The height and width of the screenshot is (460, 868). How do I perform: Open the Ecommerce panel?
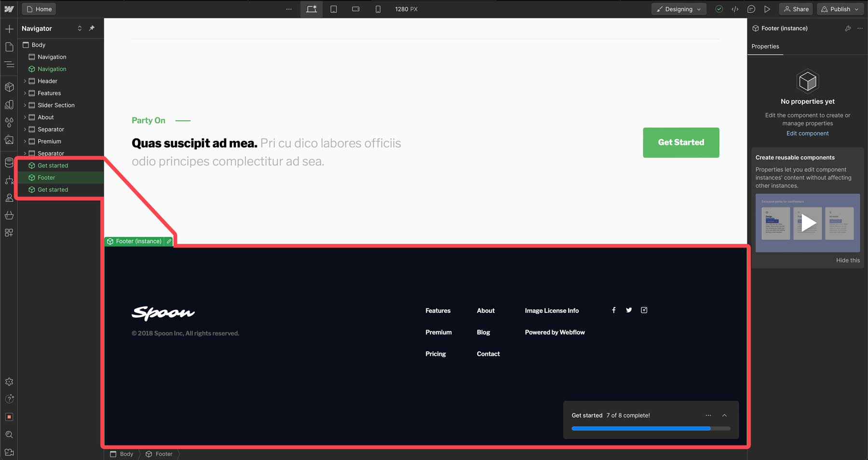click(x=9, y=216)
